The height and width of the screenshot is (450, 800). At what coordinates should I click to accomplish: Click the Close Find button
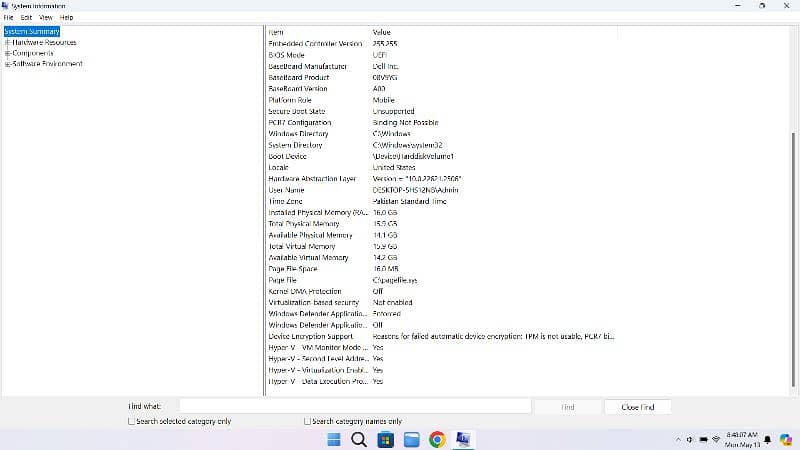coord(637,407)
